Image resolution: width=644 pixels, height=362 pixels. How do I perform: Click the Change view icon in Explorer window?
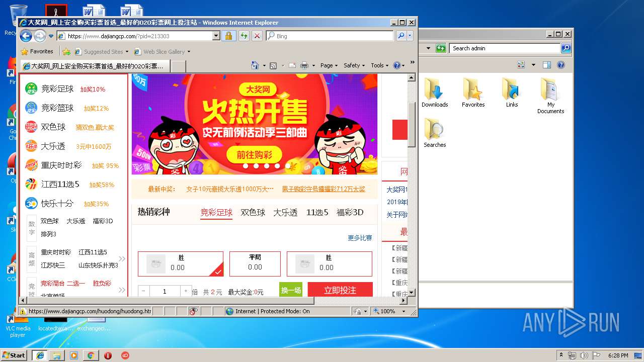pos(521,65)
